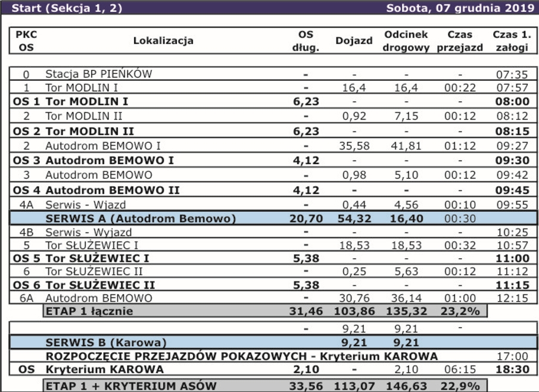Click the value '0,98'

pos(354,175)
